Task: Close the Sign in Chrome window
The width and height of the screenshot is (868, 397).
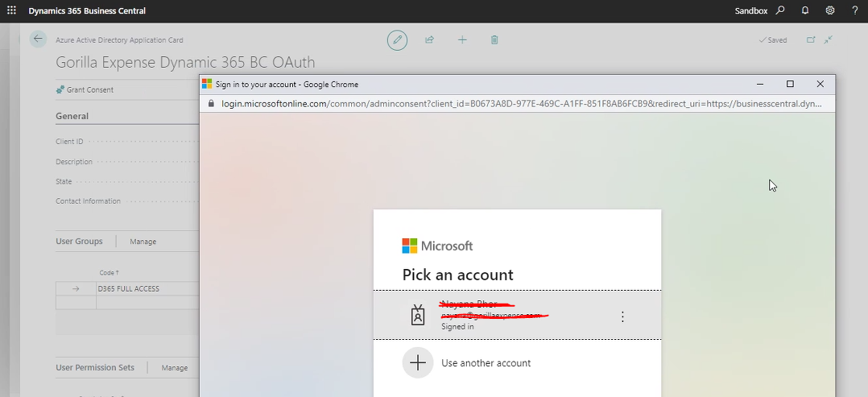Action: coord(820,85)
